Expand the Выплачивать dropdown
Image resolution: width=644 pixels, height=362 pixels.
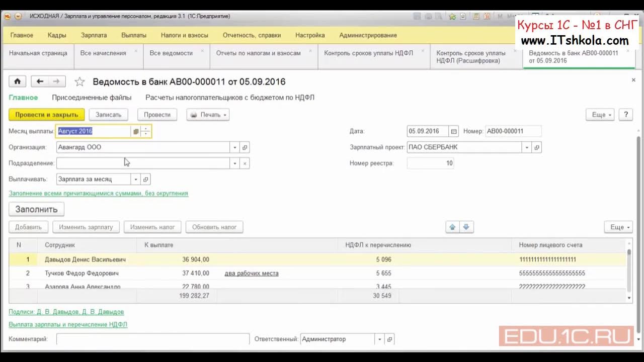point(135,179)
